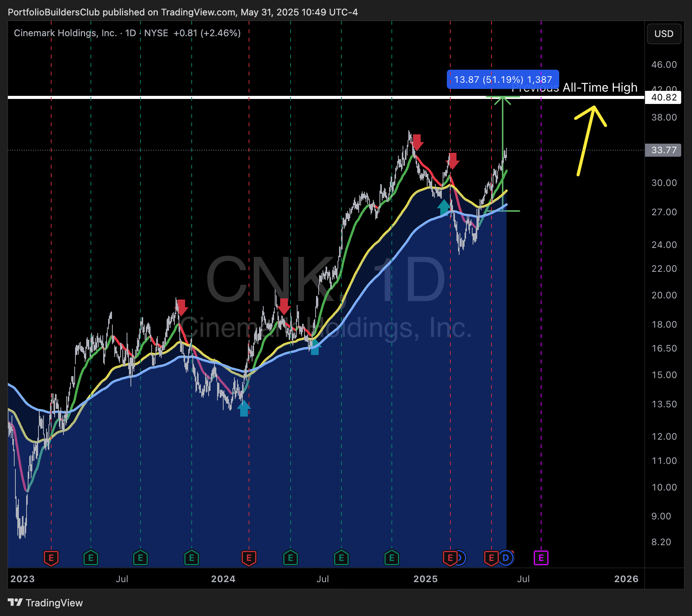This screenshot has width=692, height=616.
Task: Click the red earnings marker just after 2024
Action: pyautogui.click(x=249, y=558)
